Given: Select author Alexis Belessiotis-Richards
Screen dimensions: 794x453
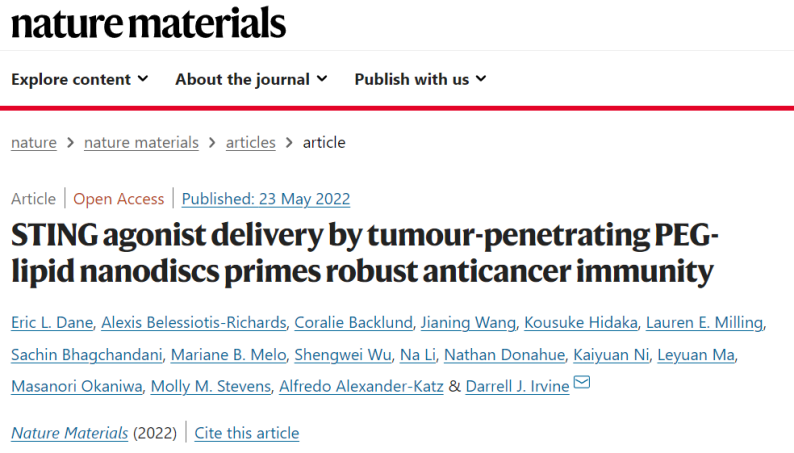Looking at the screenshot, I should pyautogui.click(x=194, y=322).
